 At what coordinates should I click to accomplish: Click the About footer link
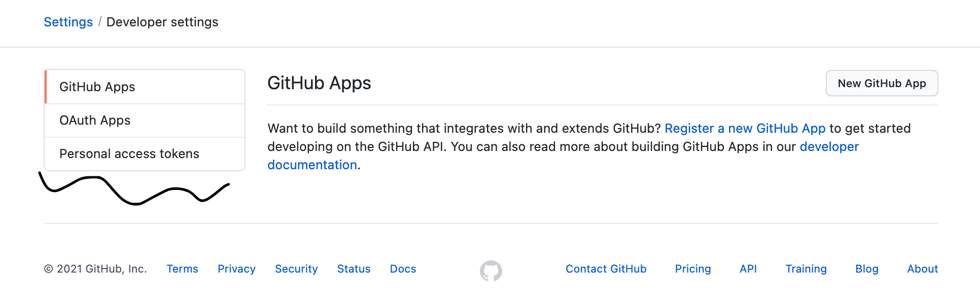[x=922, y=269]
